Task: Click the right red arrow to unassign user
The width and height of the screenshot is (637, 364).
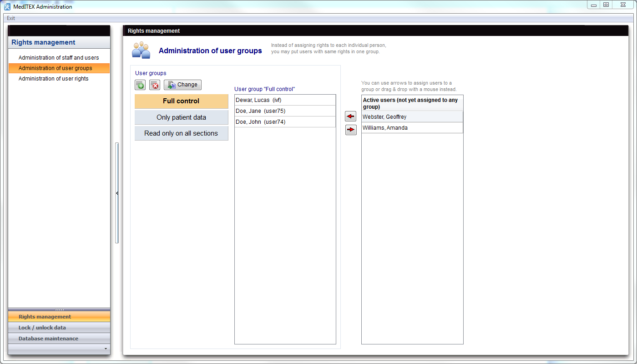Action: point(351,130)
